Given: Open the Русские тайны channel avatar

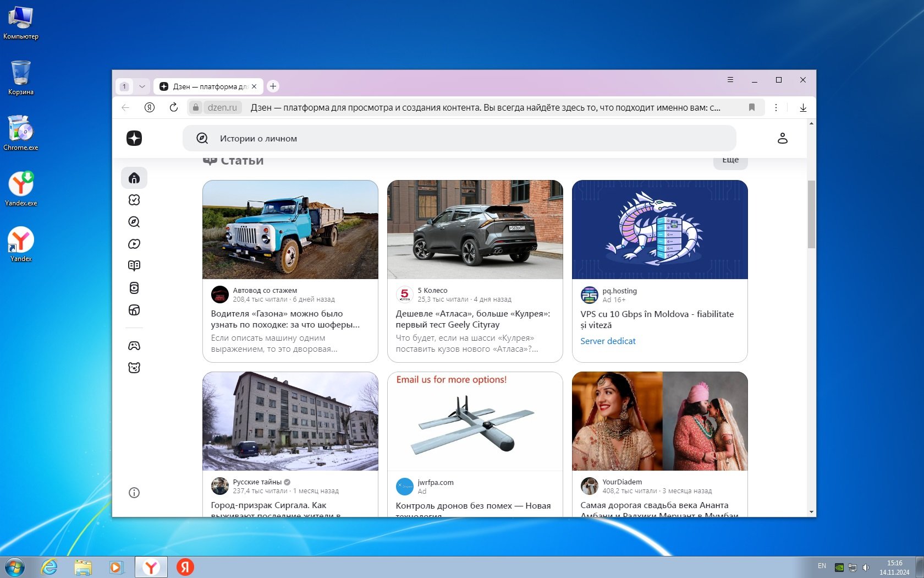Looking at the screenshot, I should (220, 486).
